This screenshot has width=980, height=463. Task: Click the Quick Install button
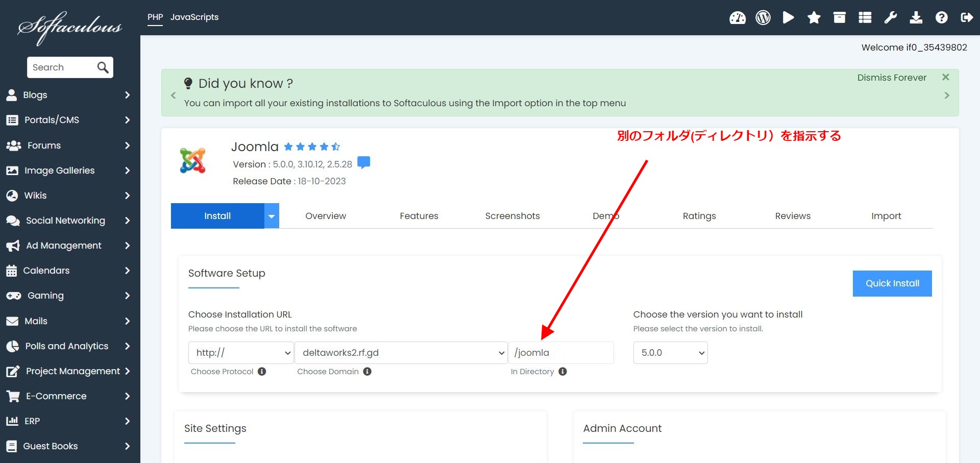892,283
